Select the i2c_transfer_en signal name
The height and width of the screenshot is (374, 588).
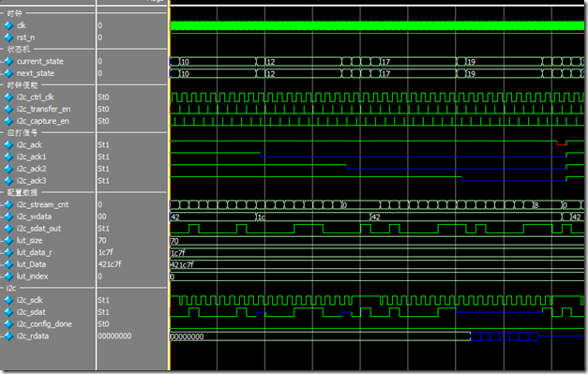[43, 109]
